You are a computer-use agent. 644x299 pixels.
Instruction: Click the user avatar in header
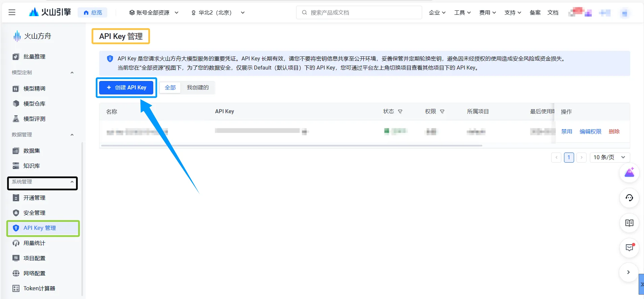click(x=625, y=13)
